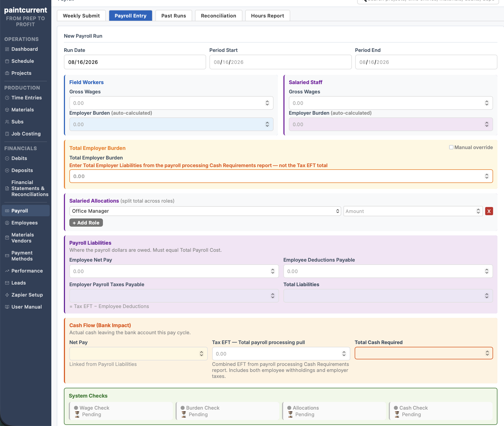Step the Salaried Staff Gross Wages spinner
Screen dimensions: 504x426
(487, 103)
